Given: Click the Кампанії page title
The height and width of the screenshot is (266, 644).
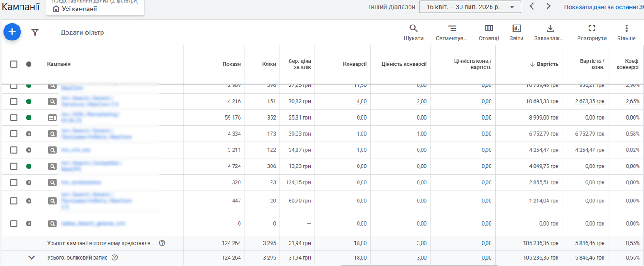Looking at the screenshot, I should click(20, 7).
